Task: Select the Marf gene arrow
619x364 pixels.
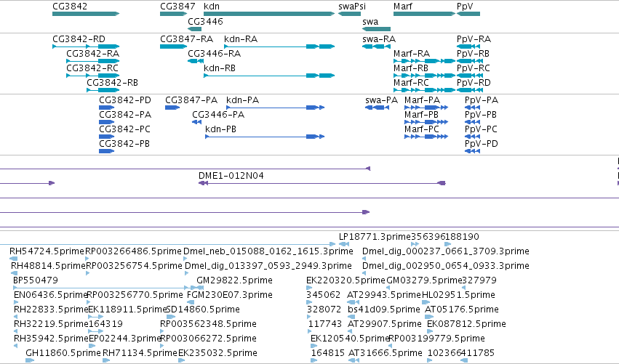Action: click(x=424, y=14)
